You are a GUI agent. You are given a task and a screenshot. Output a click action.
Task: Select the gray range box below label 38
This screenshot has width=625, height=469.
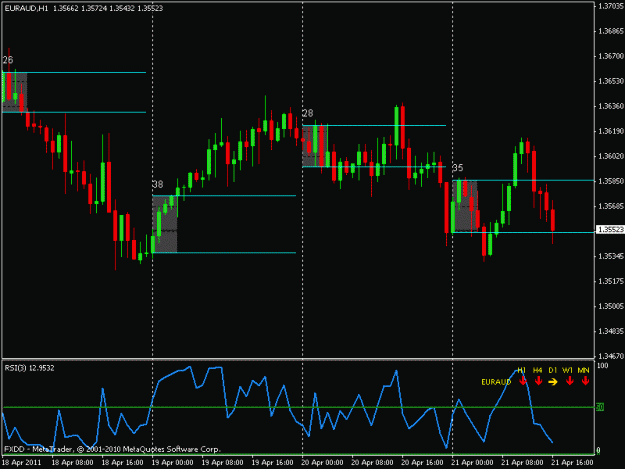coord(165,224)
